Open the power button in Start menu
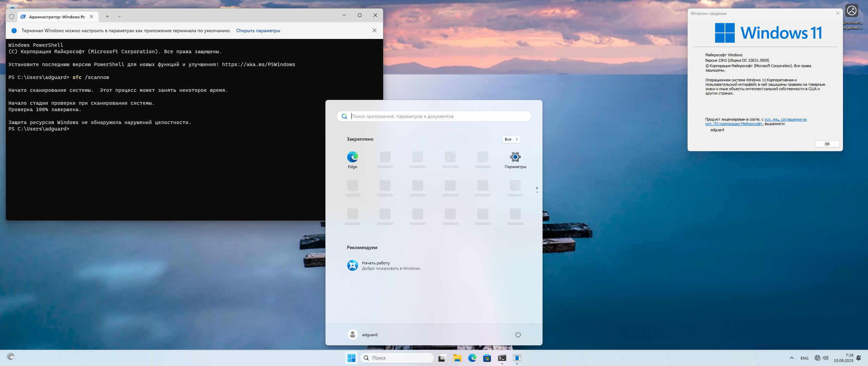This screenshot has height=366, width=868. click(518, 334)
